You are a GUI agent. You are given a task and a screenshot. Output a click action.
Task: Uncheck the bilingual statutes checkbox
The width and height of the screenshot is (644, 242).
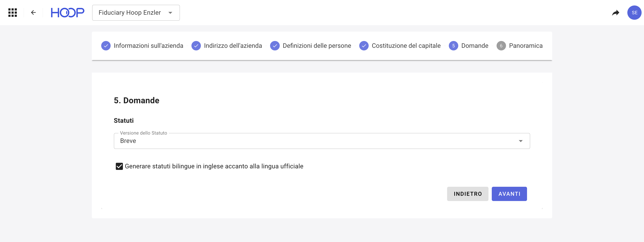(119, 166)
